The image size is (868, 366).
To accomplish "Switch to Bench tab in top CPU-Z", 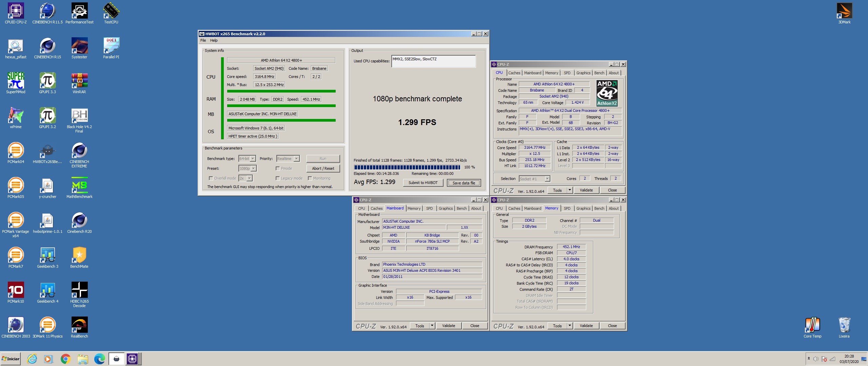I will click(x=599, y=73).
